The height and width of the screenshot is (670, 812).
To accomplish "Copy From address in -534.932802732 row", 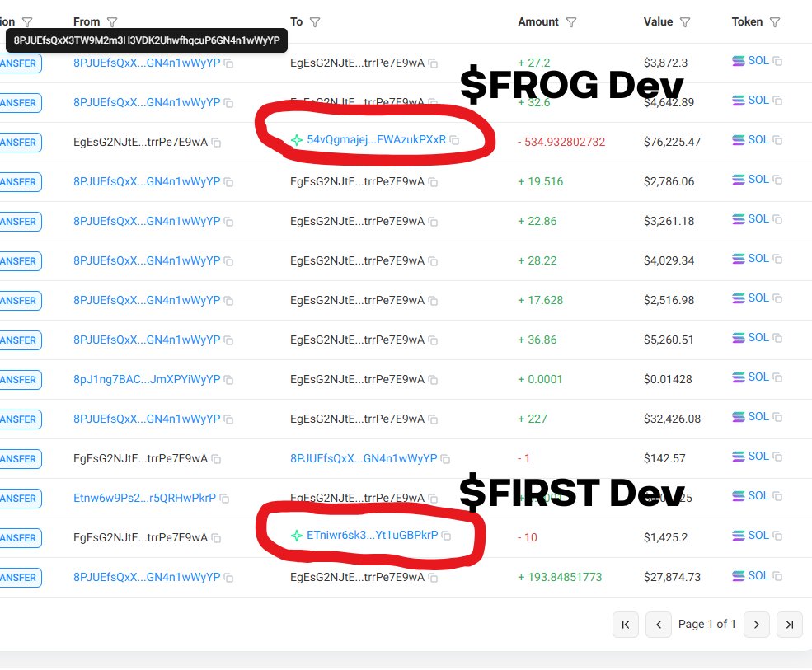I will (x=217, y=143).
